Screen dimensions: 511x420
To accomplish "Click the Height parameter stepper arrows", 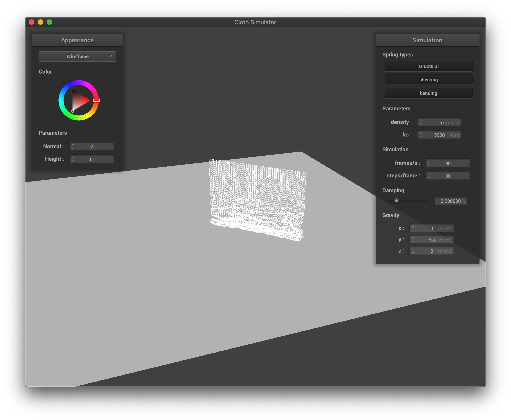I will pos(73,159).
